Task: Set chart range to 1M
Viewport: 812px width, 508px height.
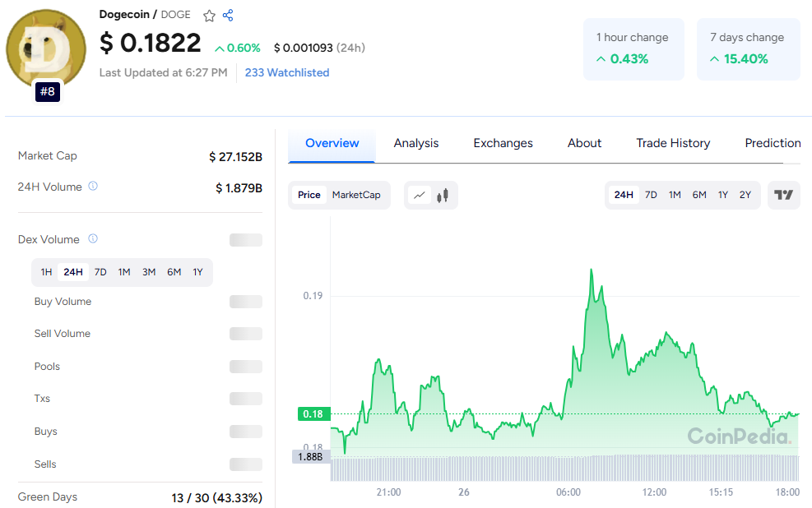Action: [x=675, y=195]
